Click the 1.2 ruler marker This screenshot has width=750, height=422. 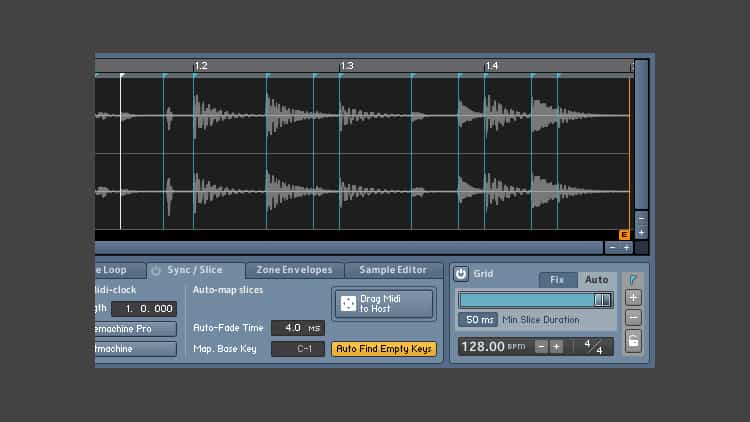click(201, 66)
